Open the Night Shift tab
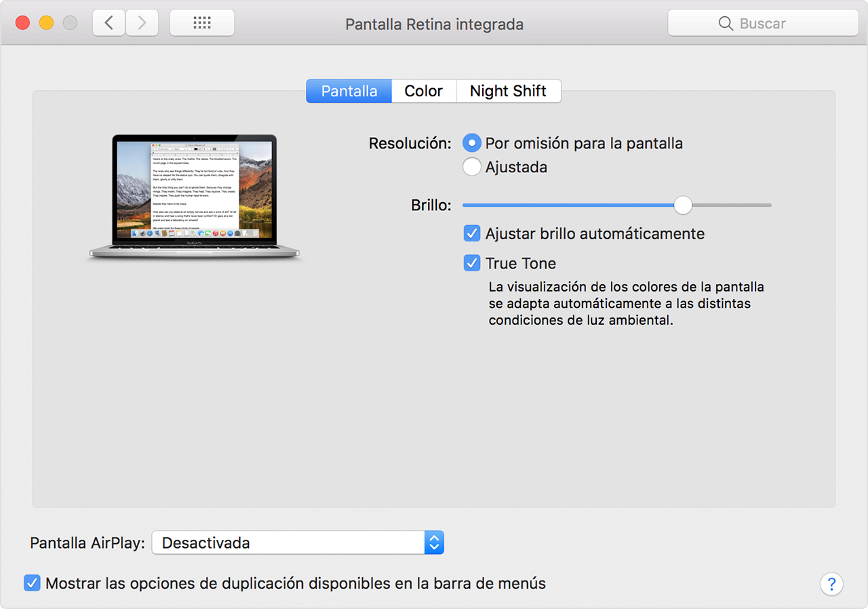868x609 pixels. pos(508,92)
